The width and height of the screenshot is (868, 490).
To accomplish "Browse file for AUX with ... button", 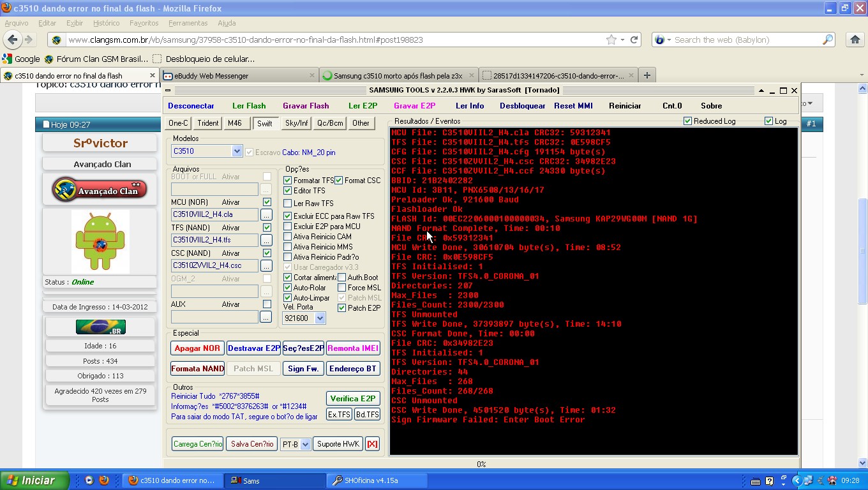I will [x=266, y=317].
